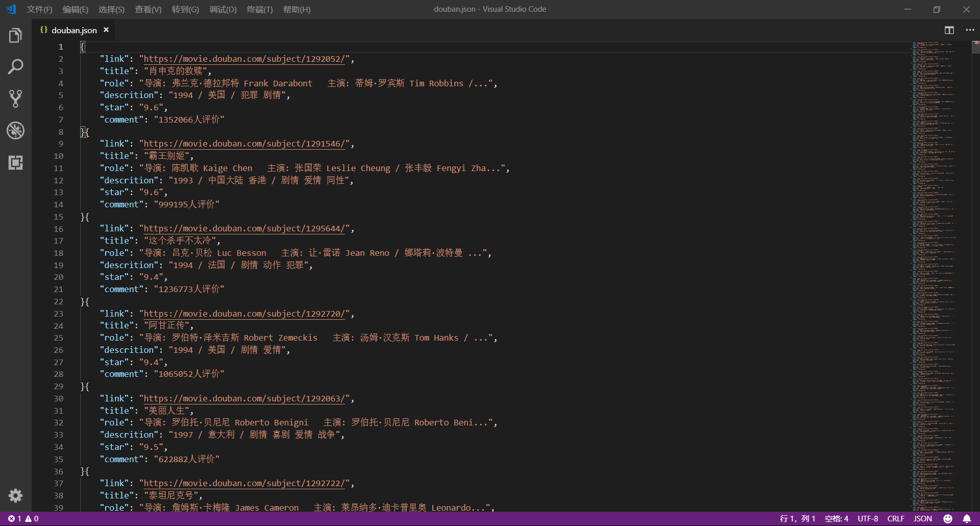Click role text Luc Besson
The width and height of the screenshot is (980, 526).
pos(241,253)
